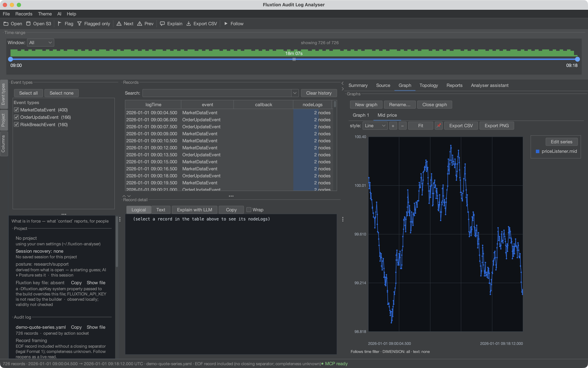Open the File menu

pyautogui.click(x=6, y=14)
